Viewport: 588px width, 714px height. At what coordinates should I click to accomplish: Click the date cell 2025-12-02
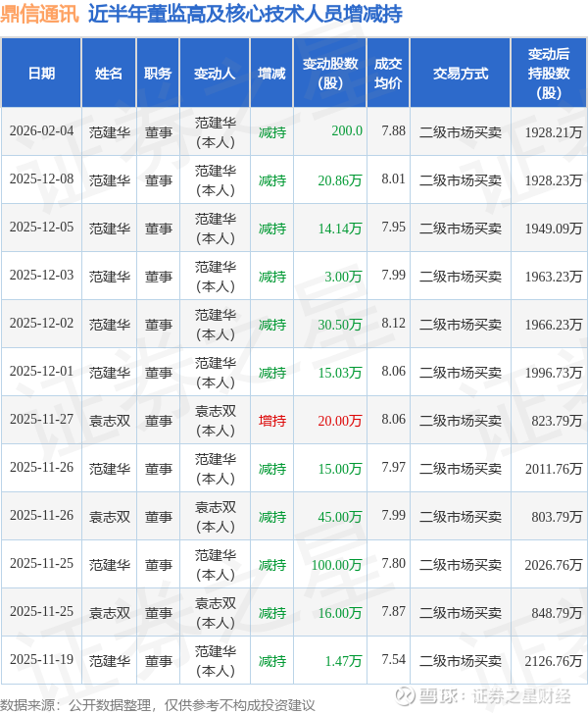coord(41,324)
